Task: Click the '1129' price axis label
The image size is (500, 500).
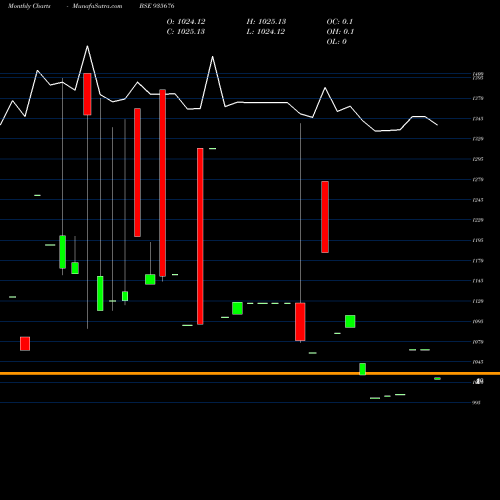Action: [478, 301]
